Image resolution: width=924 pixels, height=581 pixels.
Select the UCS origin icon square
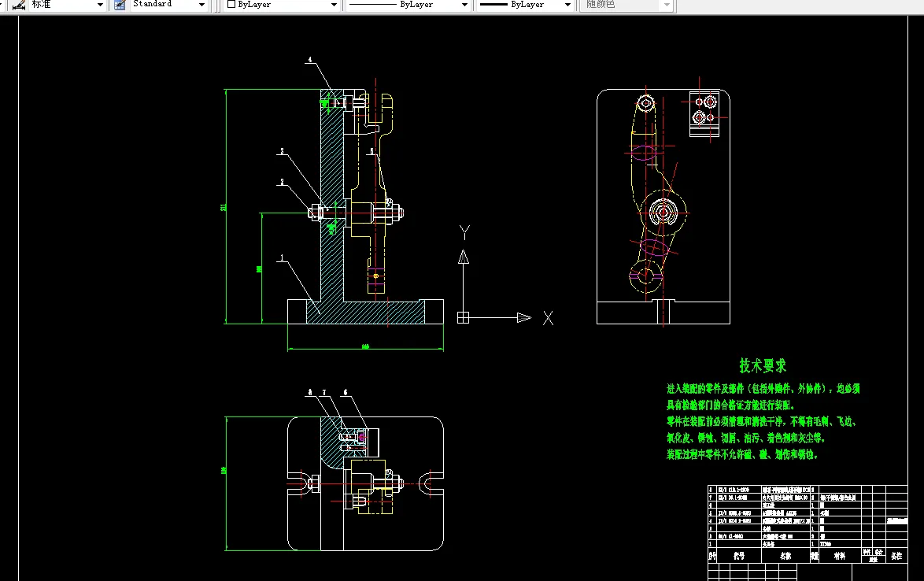pyautogui.click(x=463, y=317)
